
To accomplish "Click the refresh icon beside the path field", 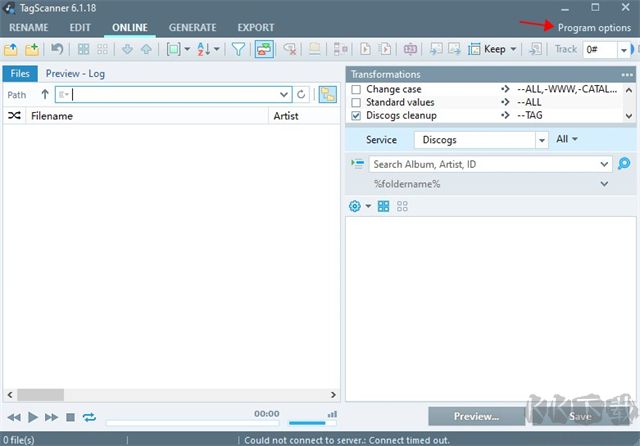I will (x=301, y=95).
